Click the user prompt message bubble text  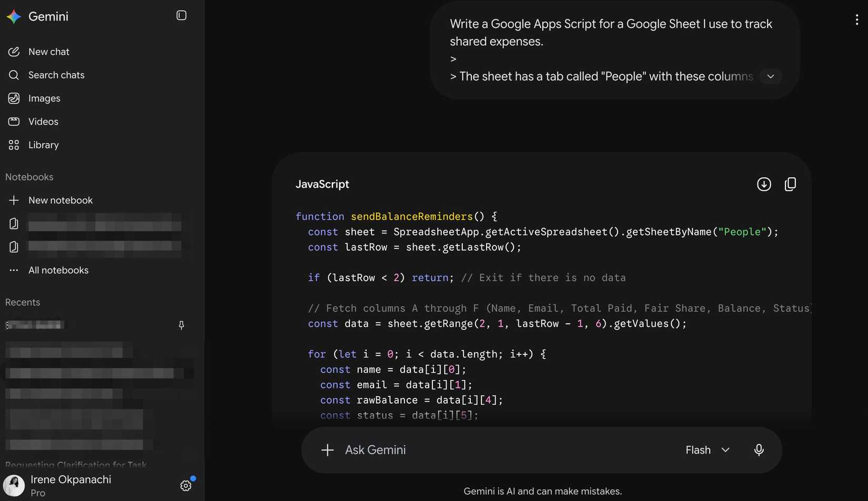tap(611, 50)
